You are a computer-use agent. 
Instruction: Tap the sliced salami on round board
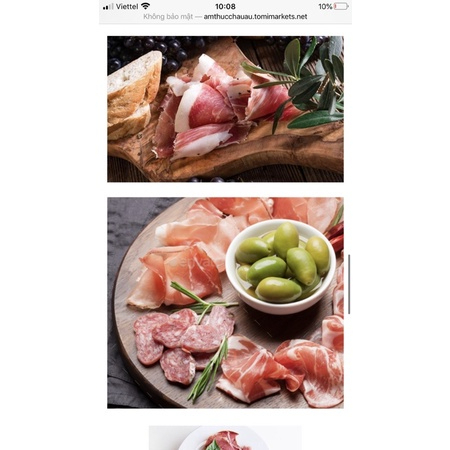click(x=182, y=343)
